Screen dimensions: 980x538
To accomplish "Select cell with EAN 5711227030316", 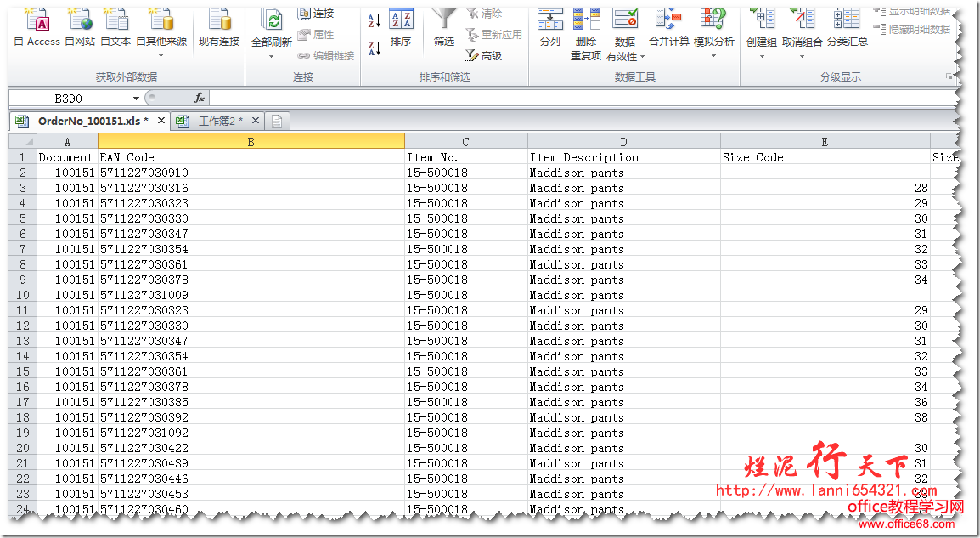I will pos(251,188).
